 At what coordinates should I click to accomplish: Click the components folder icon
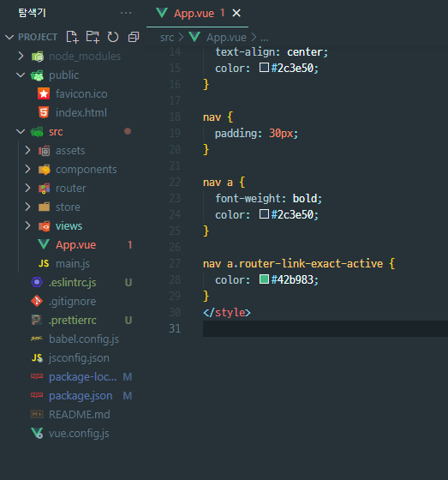[x=44, y=170]
